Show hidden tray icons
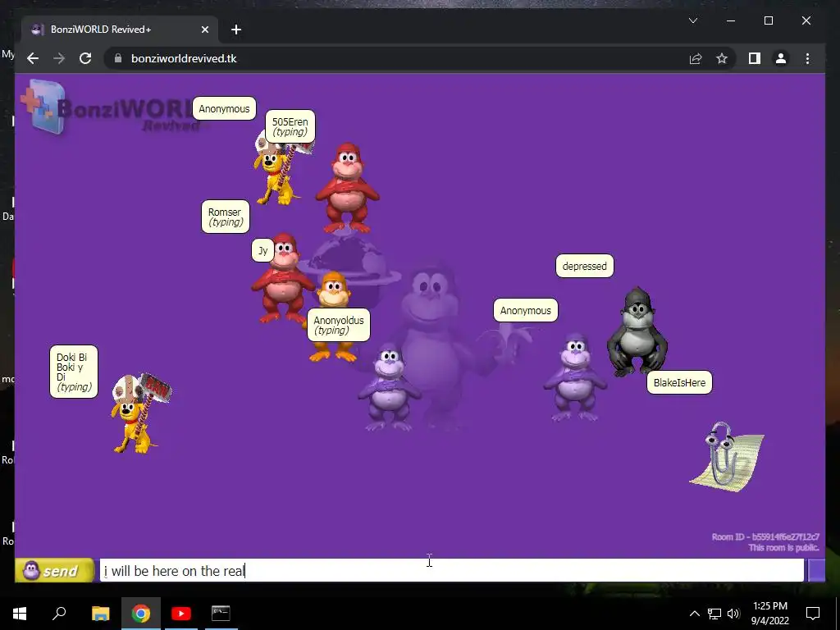 click(694, 614)
